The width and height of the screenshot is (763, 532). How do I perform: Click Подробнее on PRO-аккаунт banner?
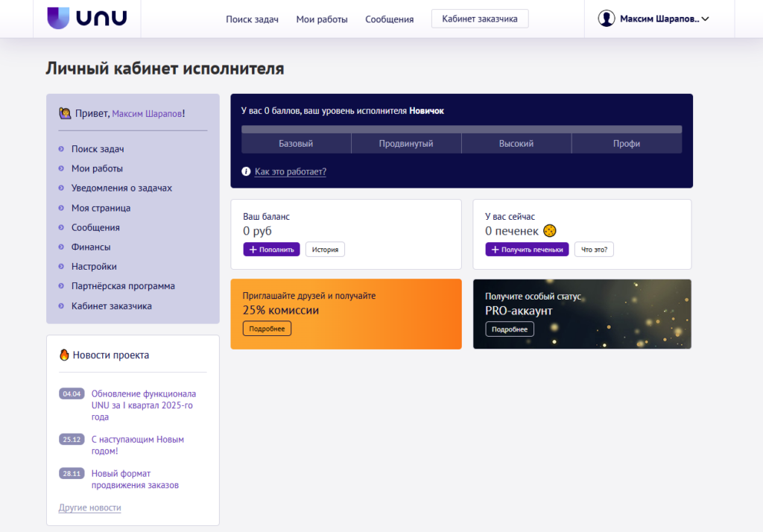pyautogui.click(x=510, y=329)
